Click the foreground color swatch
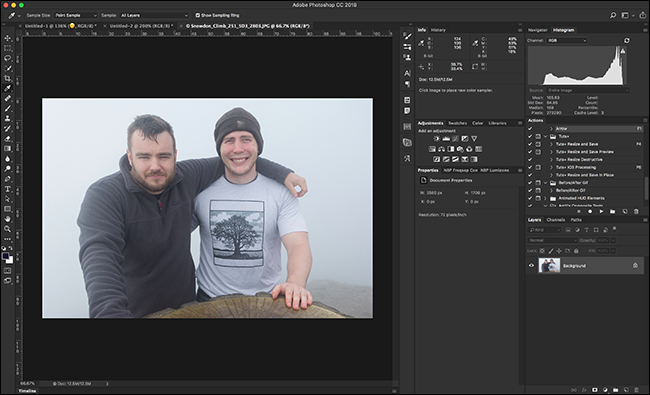The width and height of the screenshot is (650, 395). point(5,257)
